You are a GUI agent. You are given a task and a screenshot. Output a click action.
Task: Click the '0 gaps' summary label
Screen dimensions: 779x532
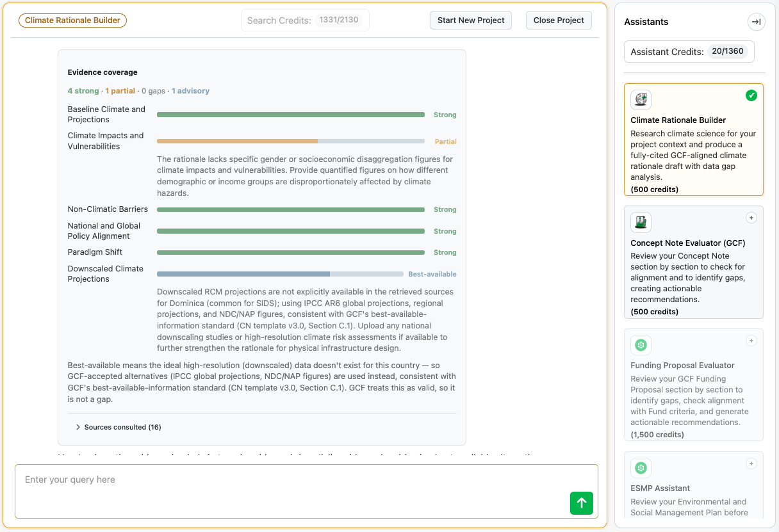point(154,91)
